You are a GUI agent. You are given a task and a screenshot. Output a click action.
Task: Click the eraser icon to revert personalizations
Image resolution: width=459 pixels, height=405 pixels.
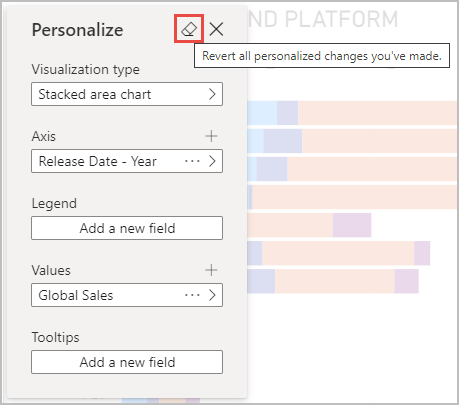point(189,29)
